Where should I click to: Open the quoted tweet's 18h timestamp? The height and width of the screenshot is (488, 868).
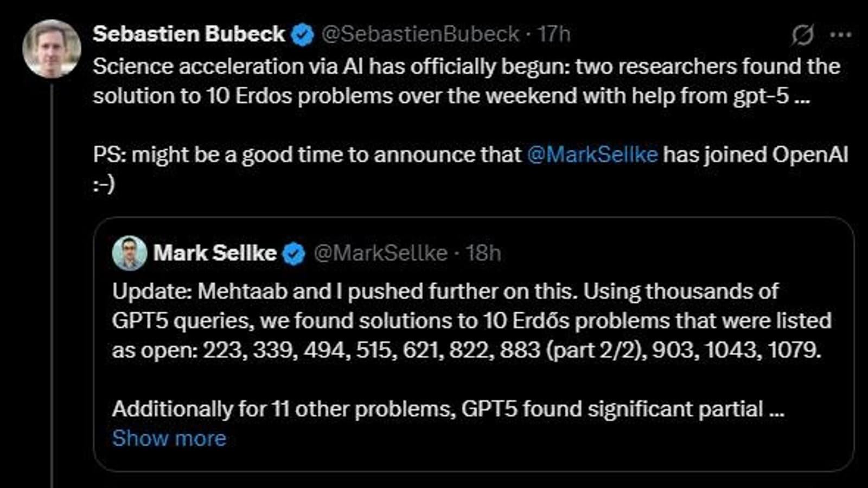pyautogui.click(x=483, y=253)
